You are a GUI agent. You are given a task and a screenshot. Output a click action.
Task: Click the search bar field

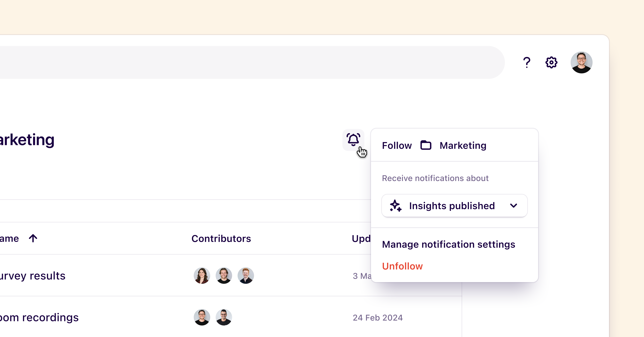click(x=250, y=62)
